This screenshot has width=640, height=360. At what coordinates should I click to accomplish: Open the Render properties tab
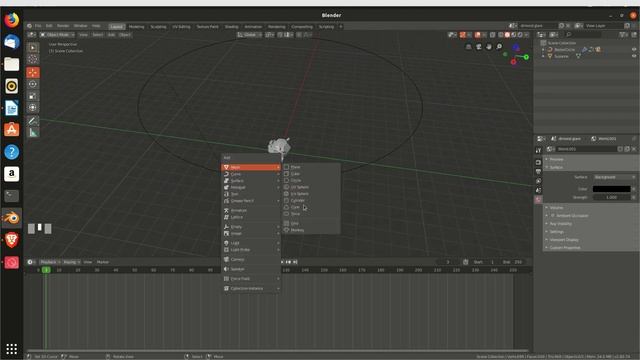point(538,162)
